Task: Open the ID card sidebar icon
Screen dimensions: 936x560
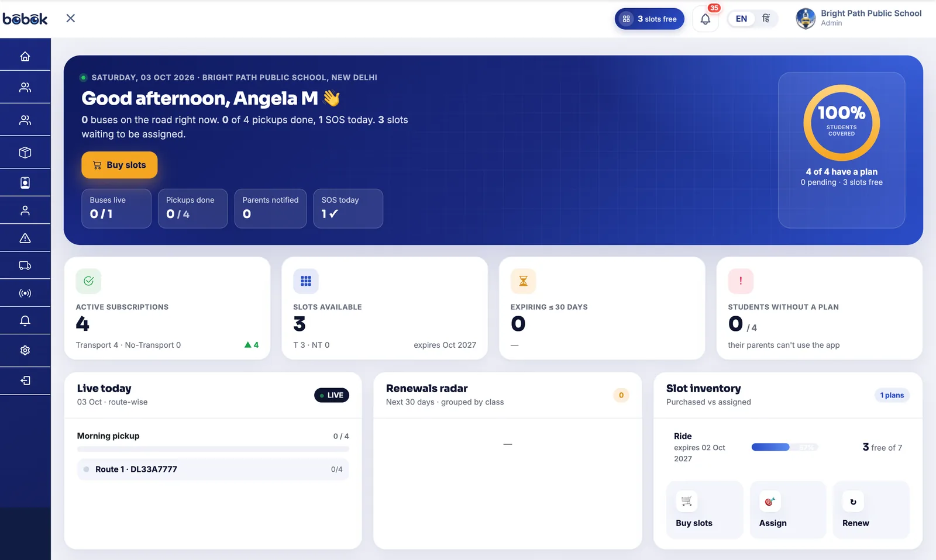Action: point(25,183)
